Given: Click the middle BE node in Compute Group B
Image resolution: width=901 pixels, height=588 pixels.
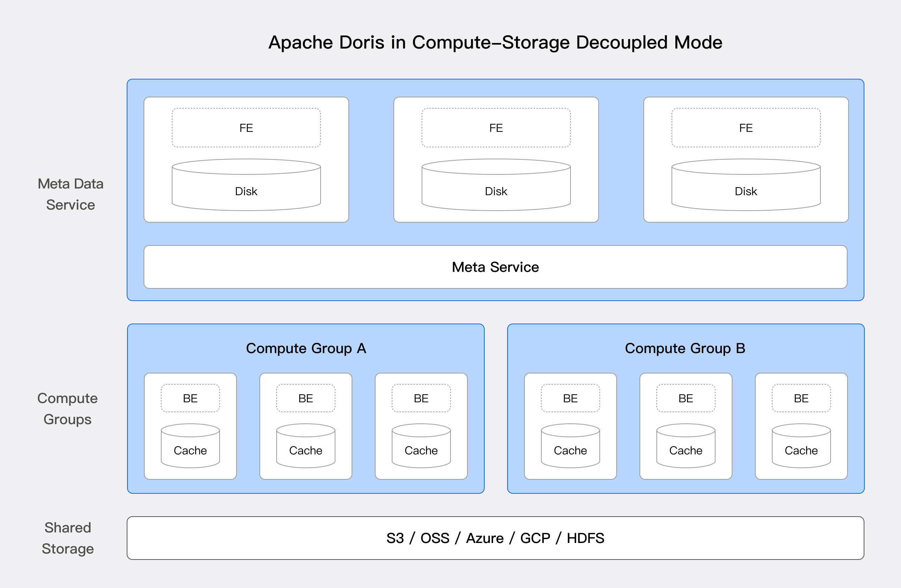Looking at the screenshot, I should pos(685,398).
